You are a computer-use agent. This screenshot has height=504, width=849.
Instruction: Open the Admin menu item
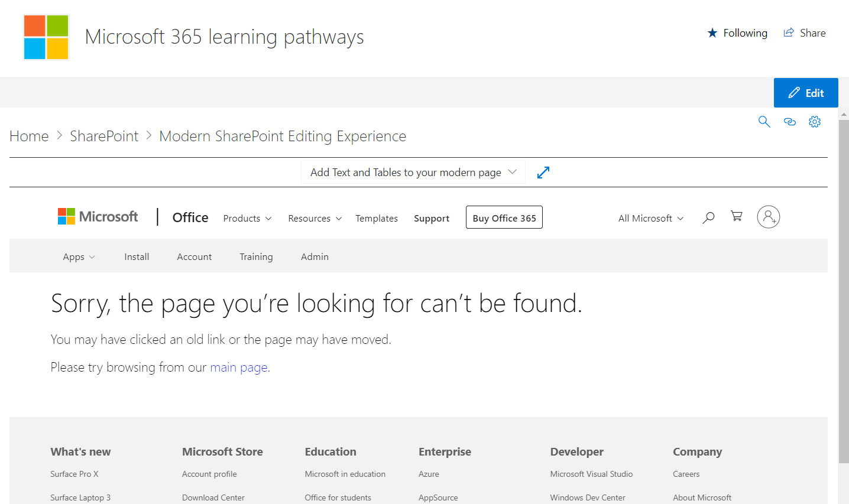pos(315,256)
